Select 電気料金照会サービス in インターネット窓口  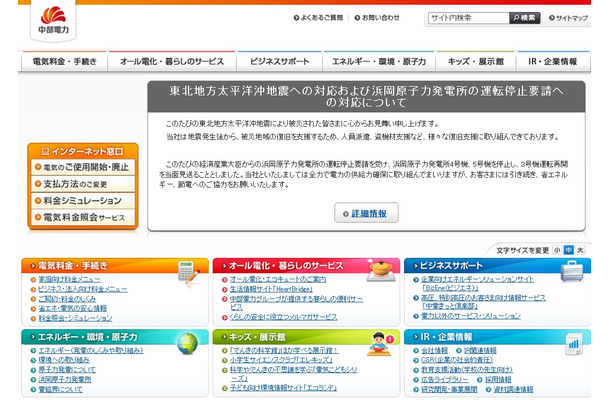click(83, 218)
